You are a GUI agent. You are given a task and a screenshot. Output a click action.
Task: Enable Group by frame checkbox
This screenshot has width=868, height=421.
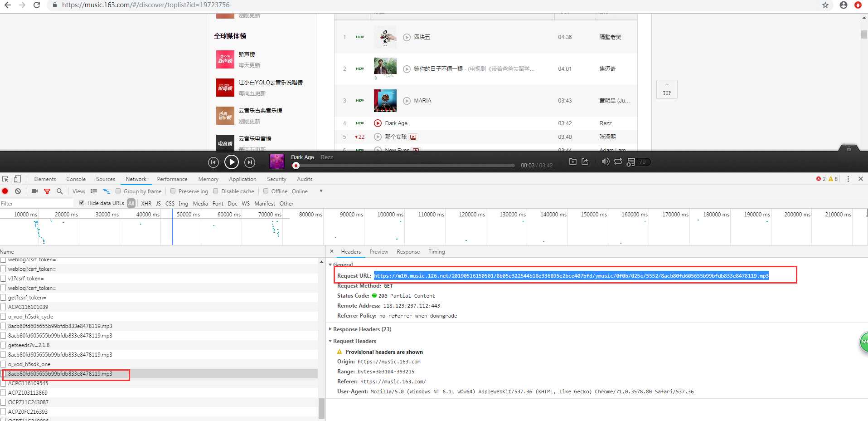click(x=118, y=191)
